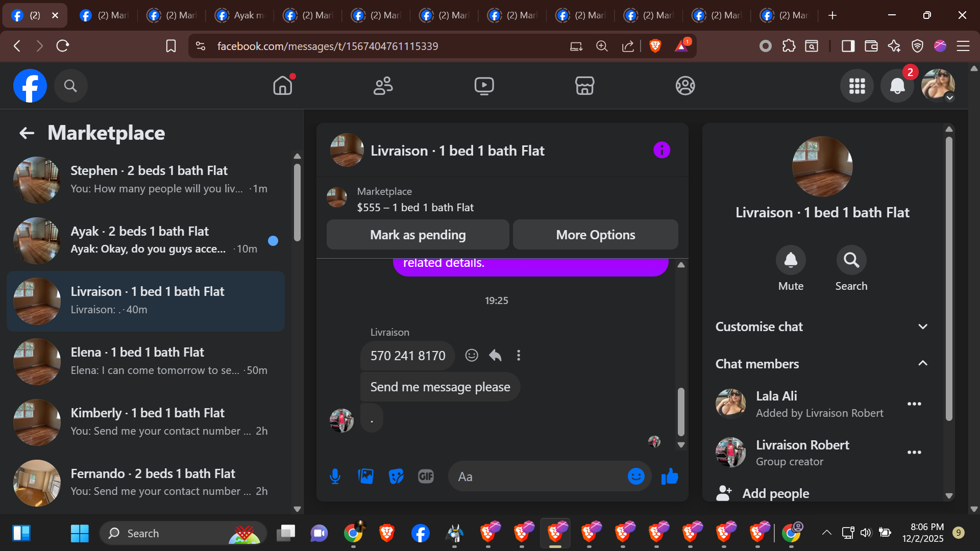The image size is (980, 551).
Task: Open the GIF picker
Action: pyautogui.click(x=426, y=477)
